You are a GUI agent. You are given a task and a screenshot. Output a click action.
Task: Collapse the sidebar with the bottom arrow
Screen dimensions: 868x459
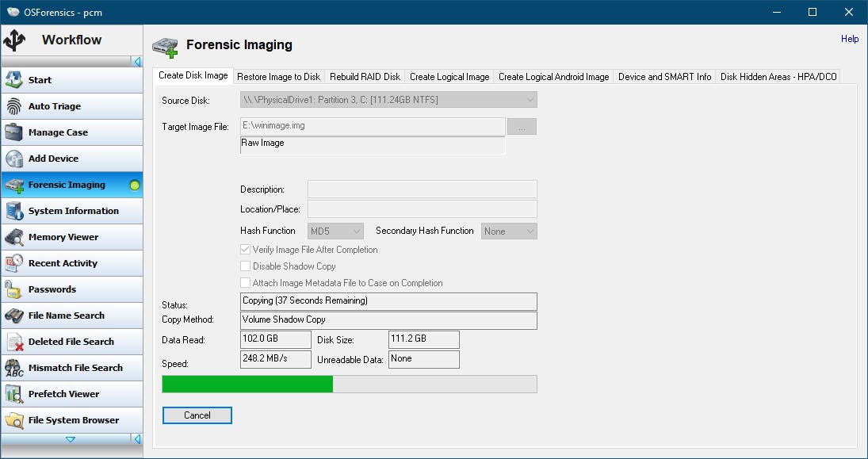[137, 439]
